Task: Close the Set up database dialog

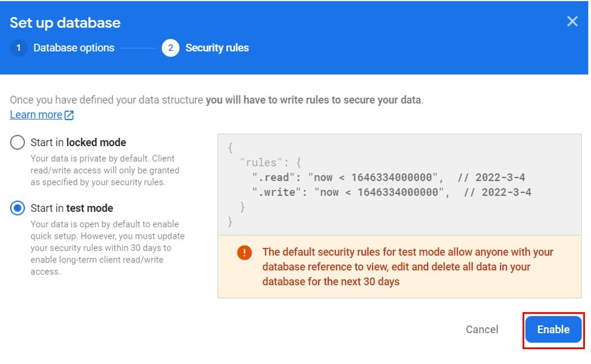Action: coord(572,21)
